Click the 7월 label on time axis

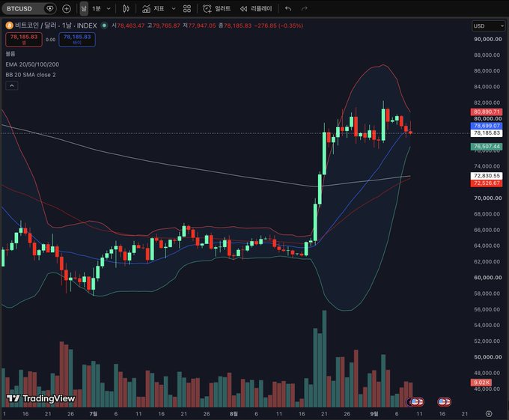94,414
